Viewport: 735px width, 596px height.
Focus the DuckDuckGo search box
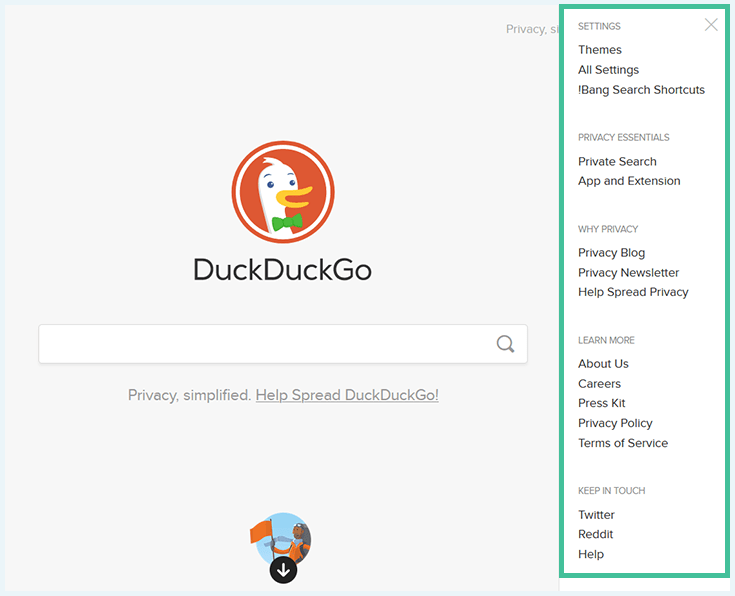(x=283, y=344)
